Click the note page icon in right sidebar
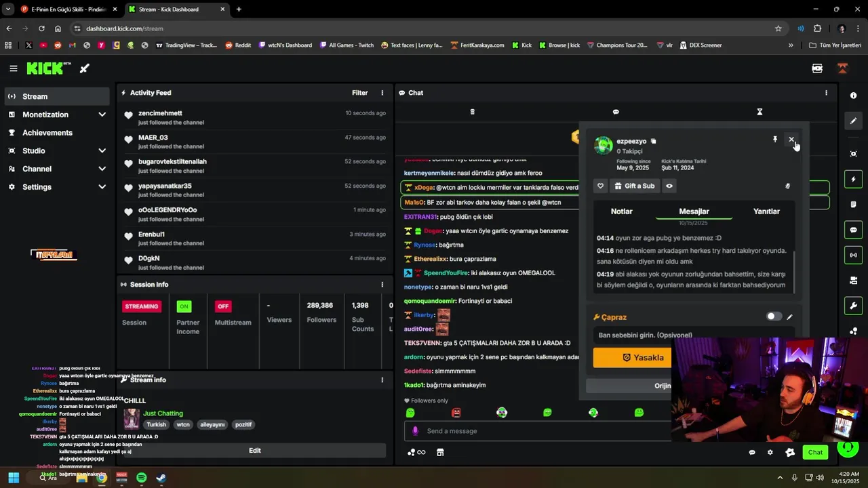This screenshot has height=488, width=868. click(x=854, y=205)
